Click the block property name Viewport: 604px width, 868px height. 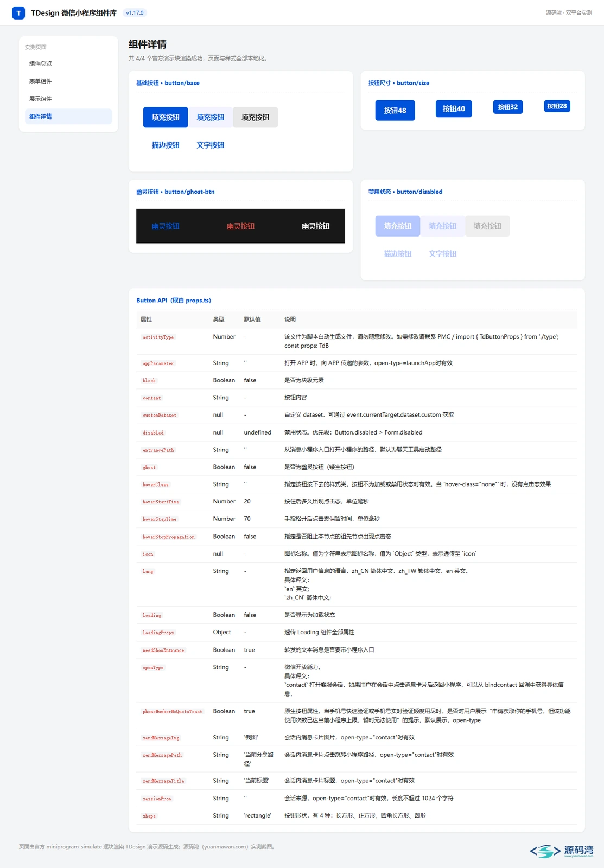point(149,380)
